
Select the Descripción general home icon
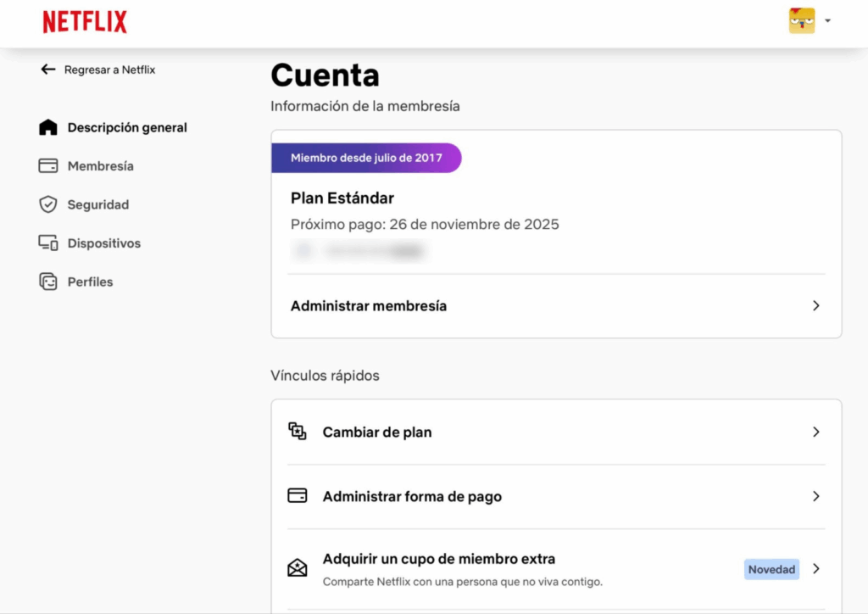pyautogui.click(x=48, y=127)
